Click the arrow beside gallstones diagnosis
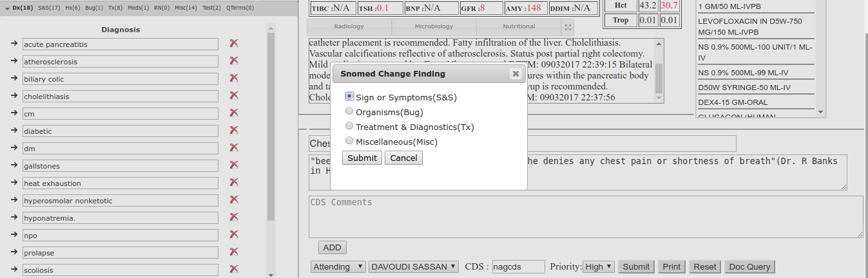This screenshot has height=278, width=868. 14,165
